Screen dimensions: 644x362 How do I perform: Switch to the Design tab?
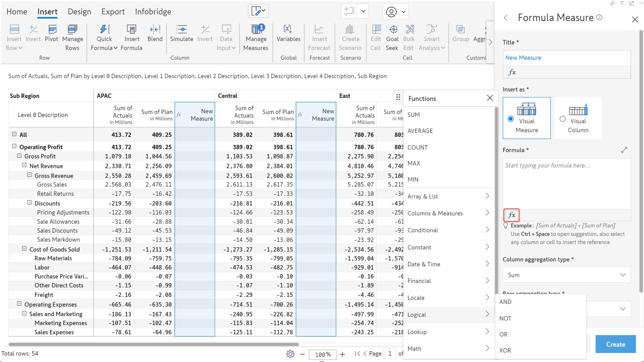[79, 11]
